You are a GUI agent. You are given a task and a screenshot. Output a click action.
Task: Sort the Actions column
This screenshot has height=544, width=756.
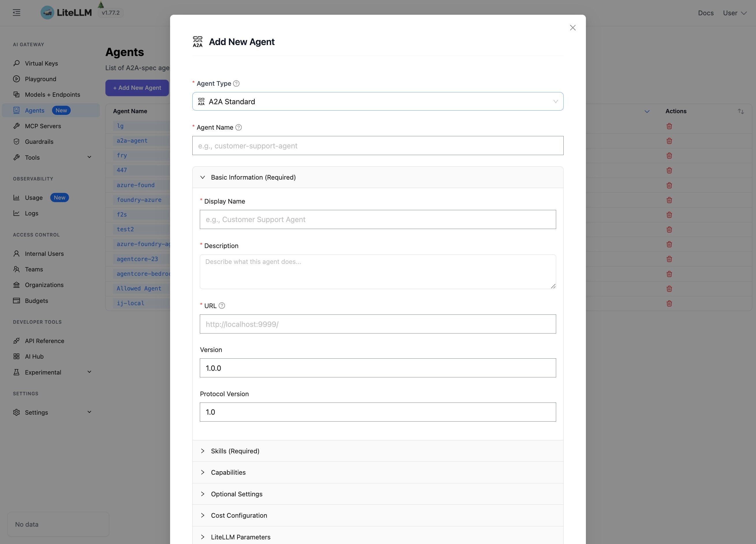tap(741, 111)
